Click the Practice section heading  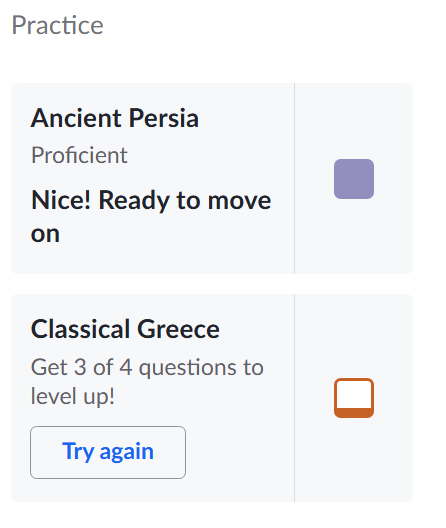[57, 25]
